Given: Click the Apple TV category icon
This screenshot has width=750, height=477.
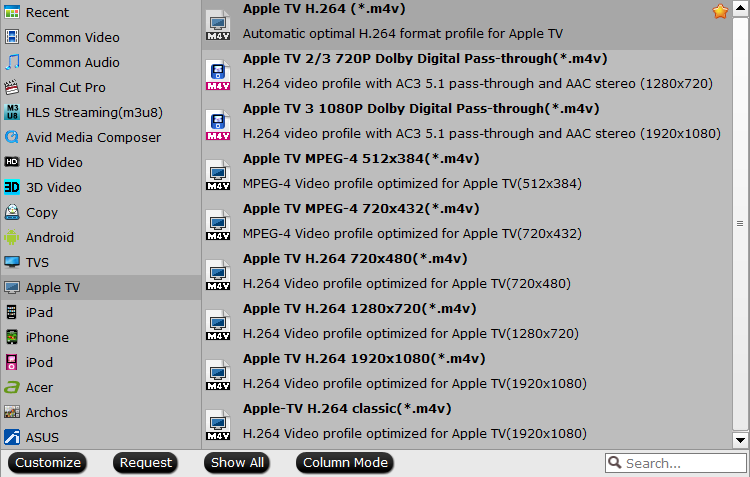Looking at the screenshot, I should 12,287.
